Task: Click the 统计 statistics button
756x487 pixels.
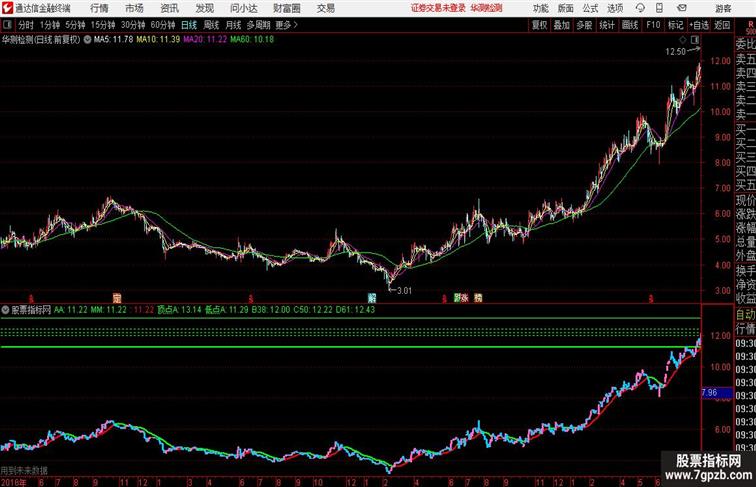Action: coord(607,25)
